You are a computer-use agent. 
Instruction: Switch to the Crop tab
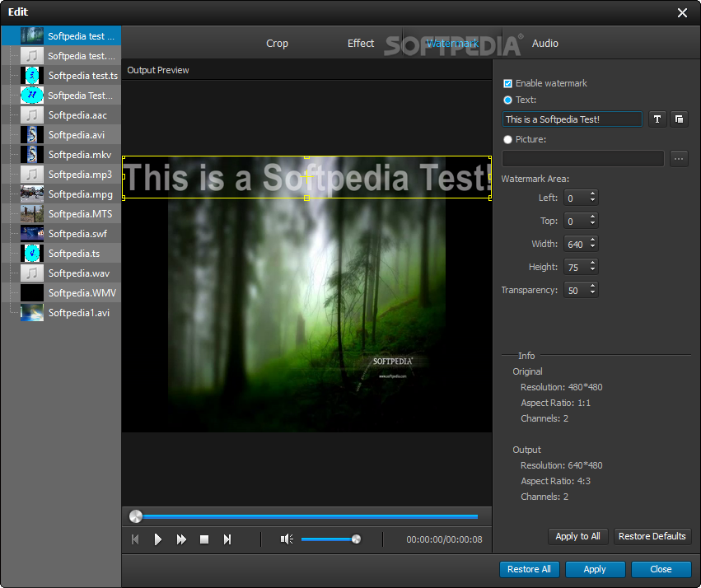[x=277, y=44]
